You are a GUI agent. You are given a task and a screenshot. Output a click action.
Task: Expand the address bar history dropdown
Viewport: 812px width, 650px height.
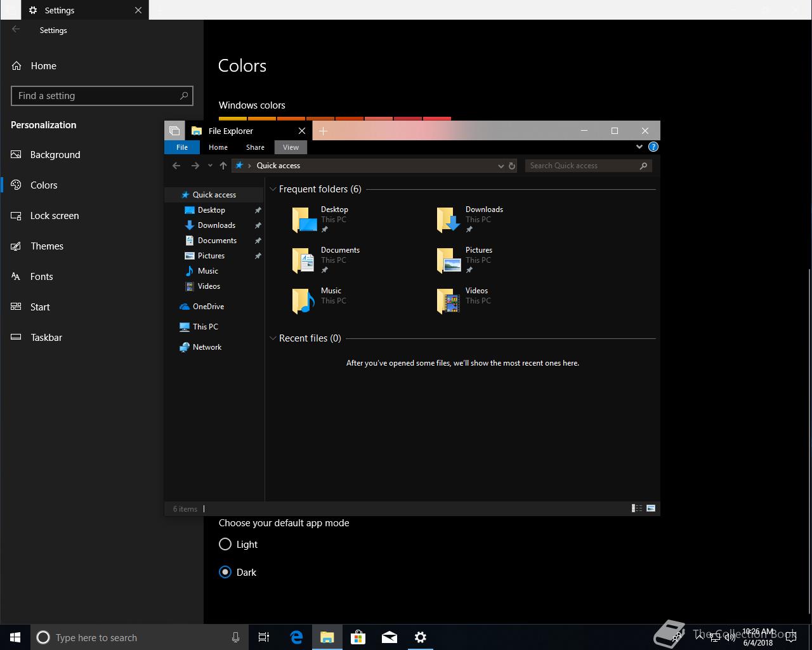(501, 166)
